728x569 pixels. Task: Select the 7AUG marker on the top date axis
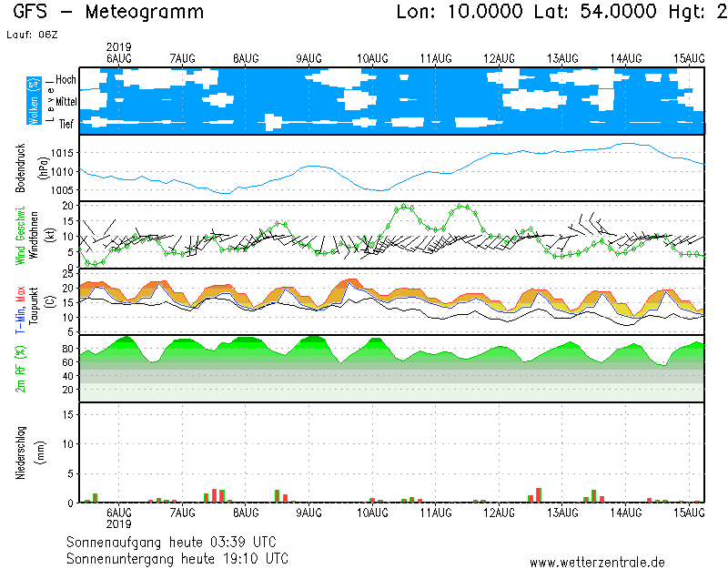[x=182, y=57]
